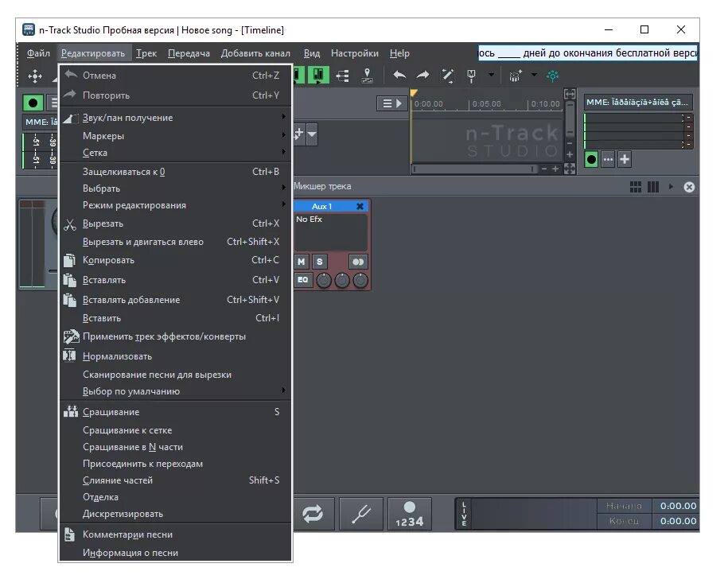The image size is (728, 579).
Task: Adjust third knob on Aux 1
Action: tap(360, 280)
